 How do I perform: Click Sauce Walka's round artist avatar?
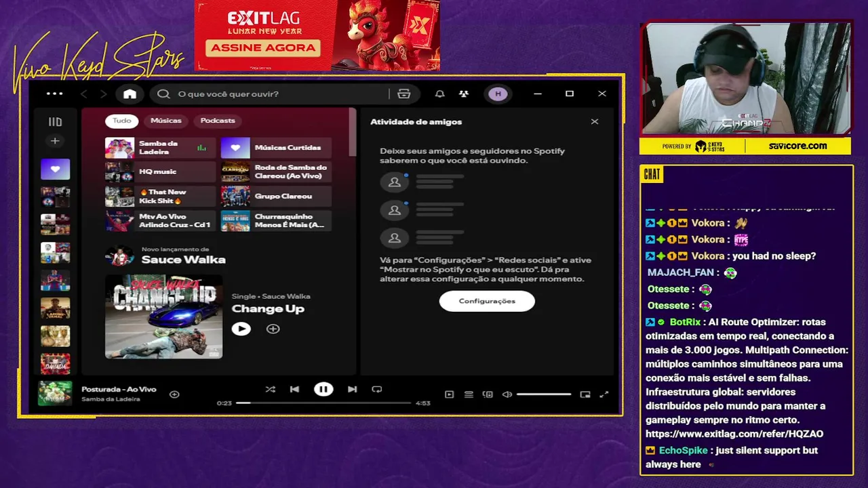tap(119, 256)
